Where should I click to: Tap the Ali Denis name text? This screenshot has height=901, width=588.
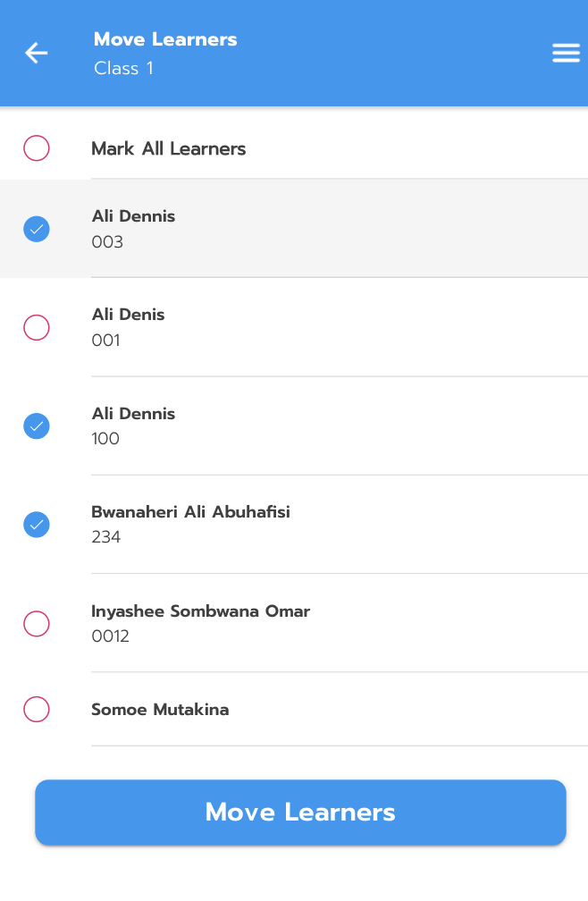coord(128,315)
